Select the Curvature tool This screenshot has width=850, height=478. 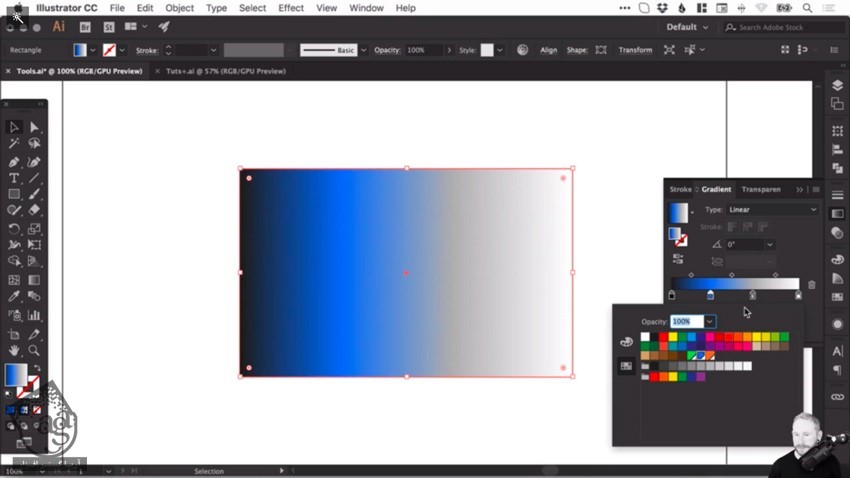point(34,162)
